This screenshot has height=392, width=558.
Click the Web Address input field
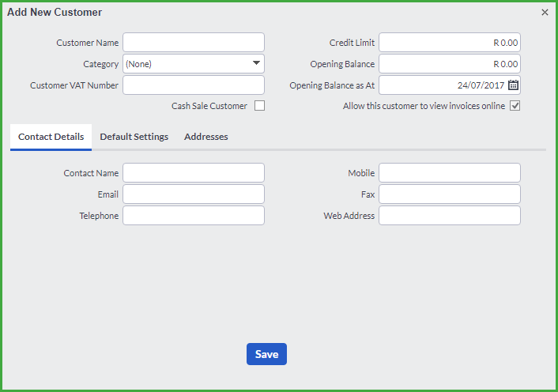(x=450, y=216)
